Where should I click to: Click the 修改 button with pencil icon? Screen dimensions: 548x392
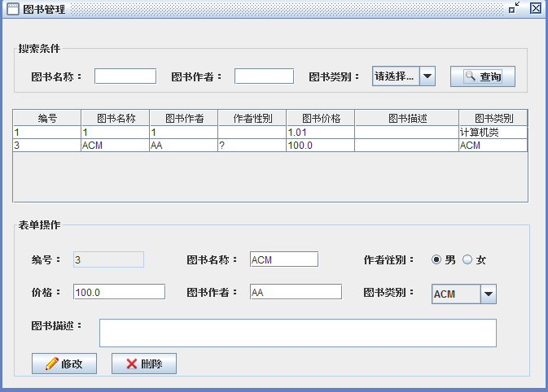click(64, 364)
